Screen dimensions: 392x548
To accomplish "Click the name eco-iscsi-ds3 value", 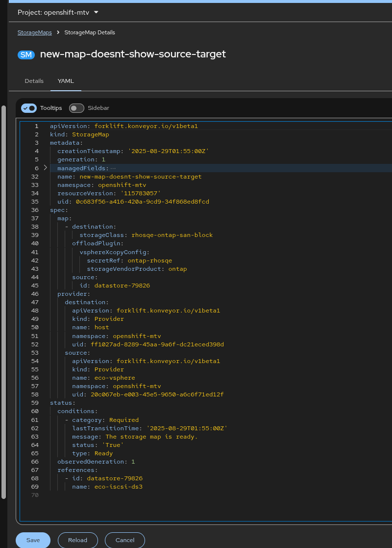I will (x=118, y=487).
